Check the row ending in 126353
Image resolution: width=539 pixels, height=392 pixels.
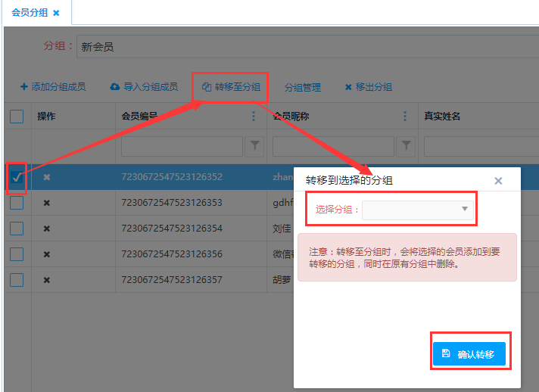click(x=17, y=203)
